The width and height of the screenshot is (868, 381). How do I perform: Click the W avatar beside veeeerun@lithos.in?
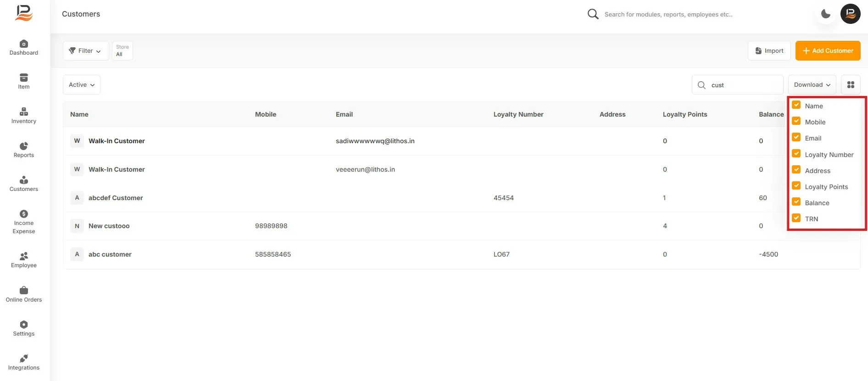point(77,169)
